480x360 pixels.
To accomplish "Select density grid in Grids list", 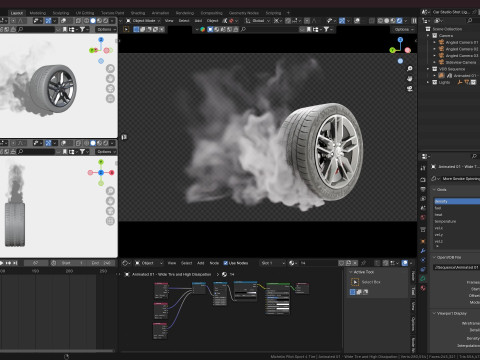I will pyautogui.click(x=457, y=201).
